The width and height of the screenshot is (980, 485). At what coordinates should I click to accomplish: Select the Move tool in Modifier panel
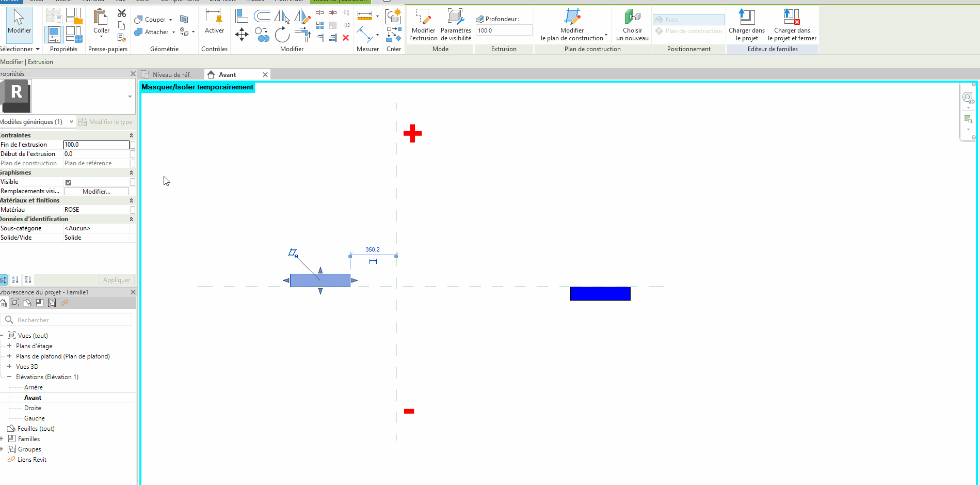(242, 35)
